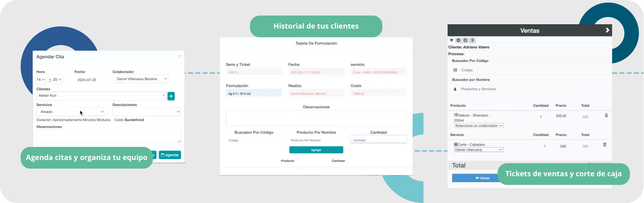644x203 pixels.
Task: Open the Servicios dropdown showing Alisado
Action: coord(71,112)
